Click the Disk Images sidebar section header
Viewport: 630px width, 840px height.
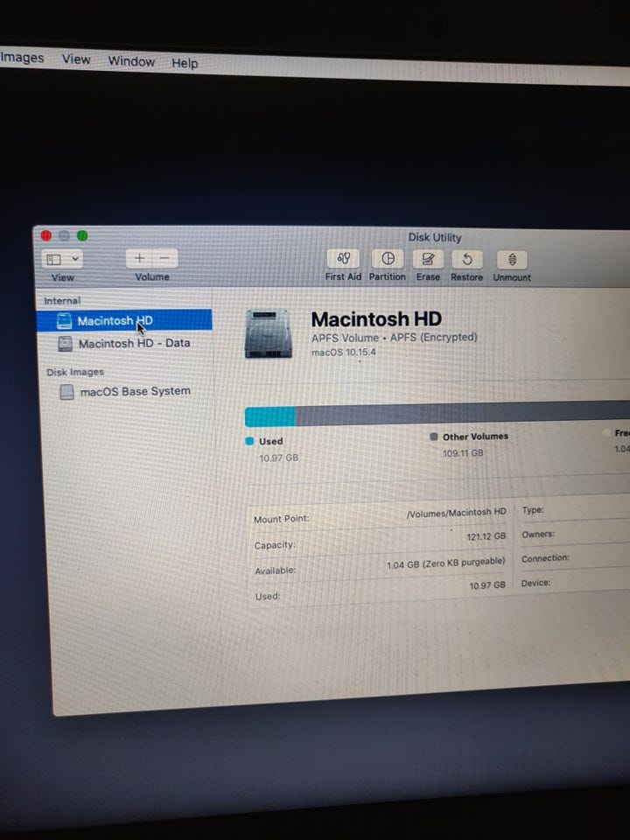coord(75,372)
